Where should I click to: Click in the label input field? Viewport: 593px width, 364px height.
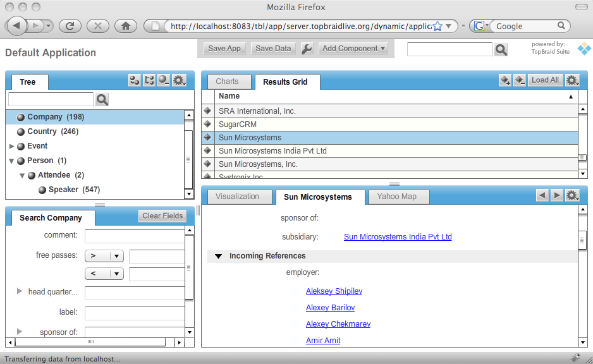[135, 313]
